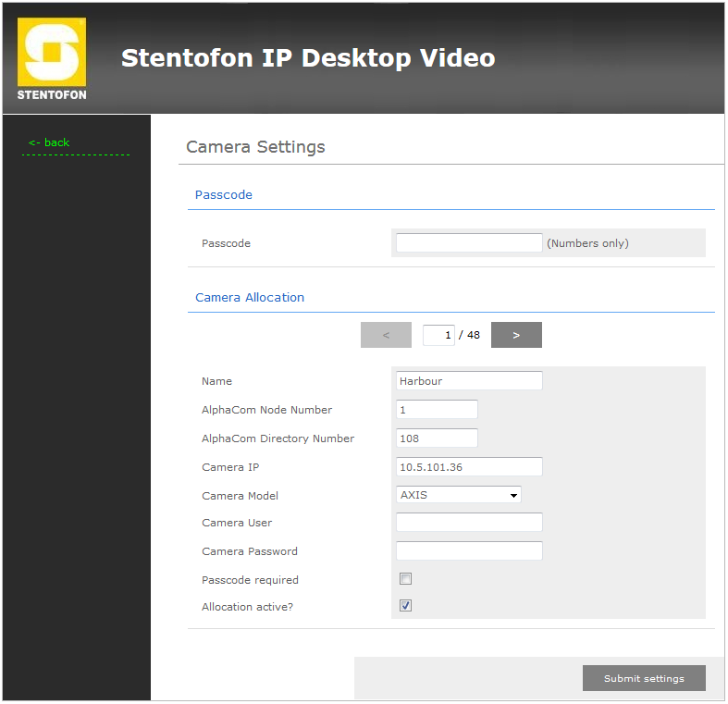
Task: Click the AlphaCom Directory Number field
Action: click(437, 438)
